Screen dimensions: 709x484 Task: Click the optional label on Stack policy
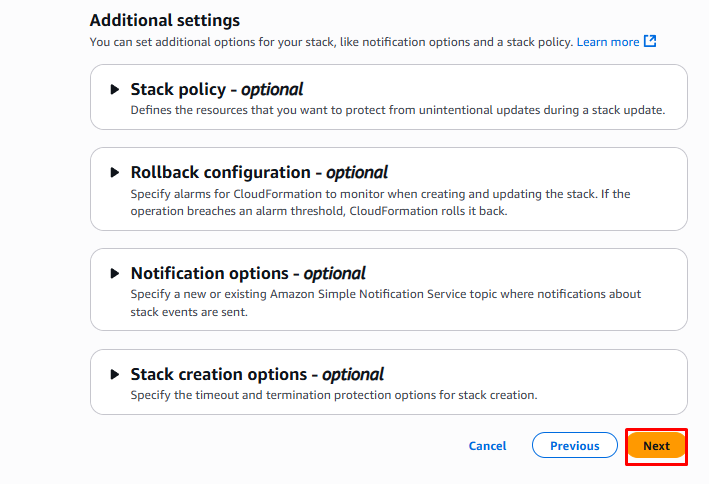(x=272, y=90)
